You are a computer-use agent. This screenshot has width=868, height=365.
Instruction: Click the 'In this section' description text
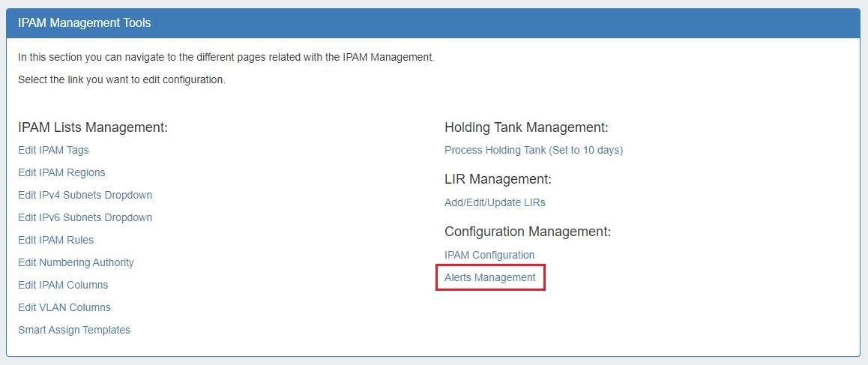click(226, 57)
